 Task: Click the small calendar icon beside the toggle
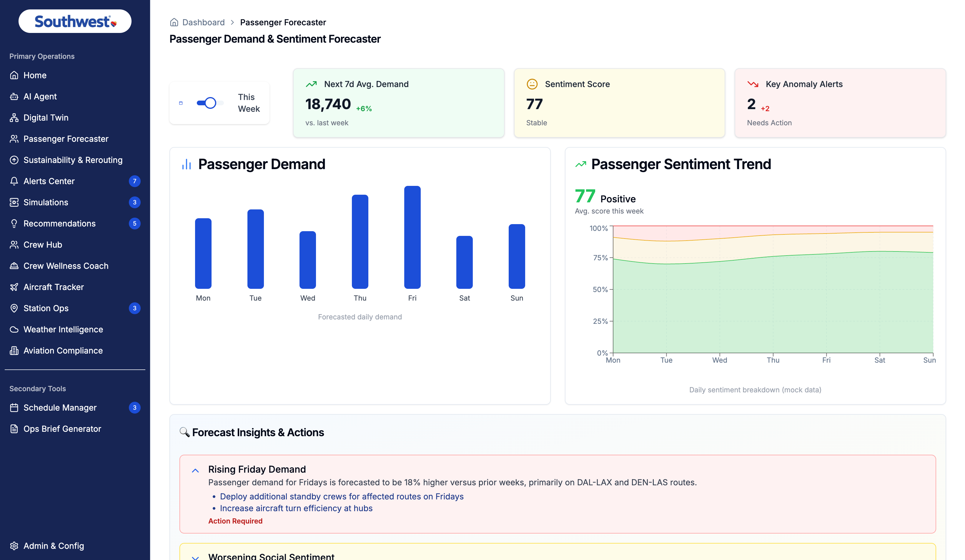coord(181,103)
